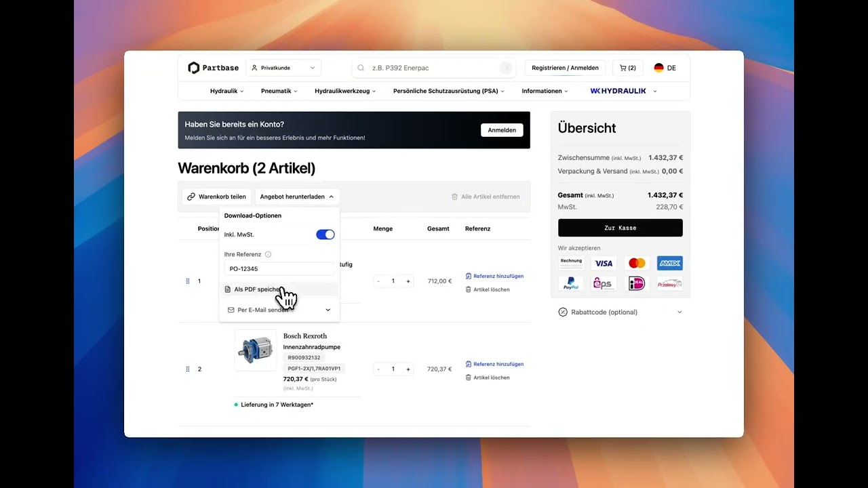Click the R900932132 part number tag
The width and height of the screenshot is (868, 488).
[x=303, y=358]
